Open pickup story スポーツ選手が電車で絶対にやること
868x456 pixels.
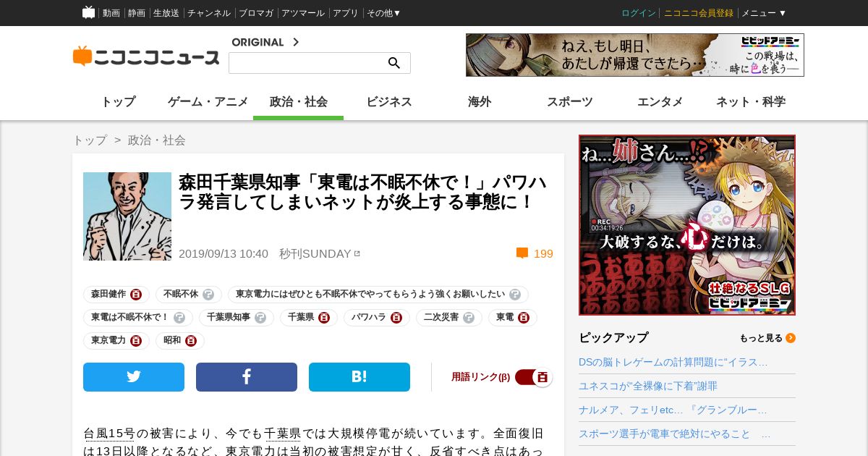click(675, 434)
